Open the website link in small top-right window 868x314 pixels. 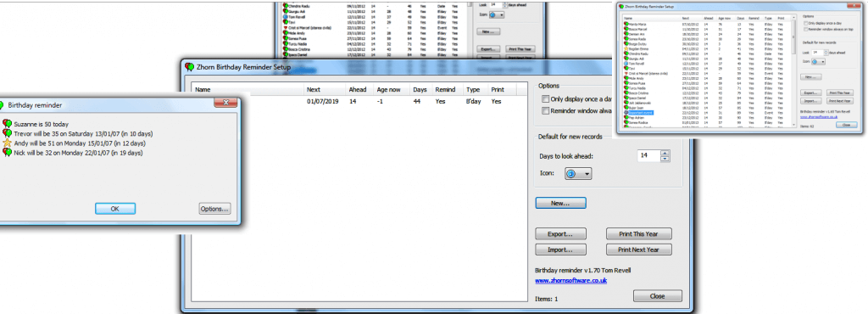coord(819,117)
